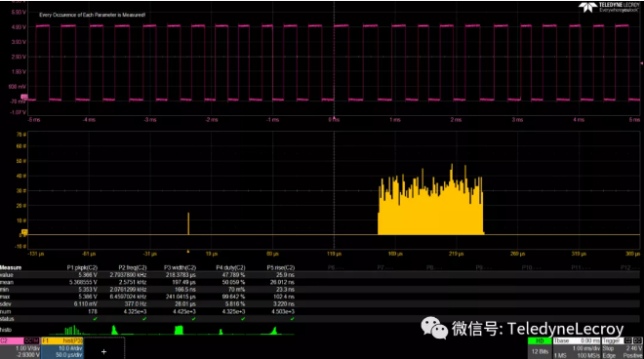Select the empty P6 parameter slot
The image size is (644, 359).
coord(337,268)
